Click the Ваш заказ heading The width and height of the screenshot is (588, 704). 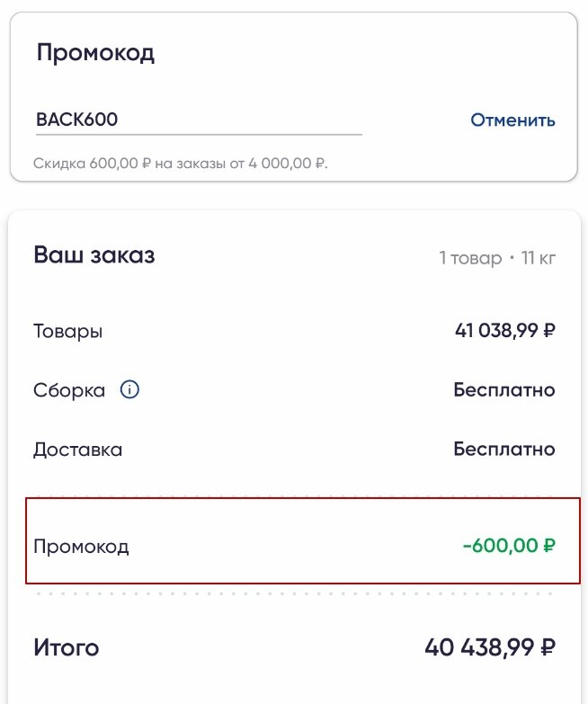(x=94, y=255)
